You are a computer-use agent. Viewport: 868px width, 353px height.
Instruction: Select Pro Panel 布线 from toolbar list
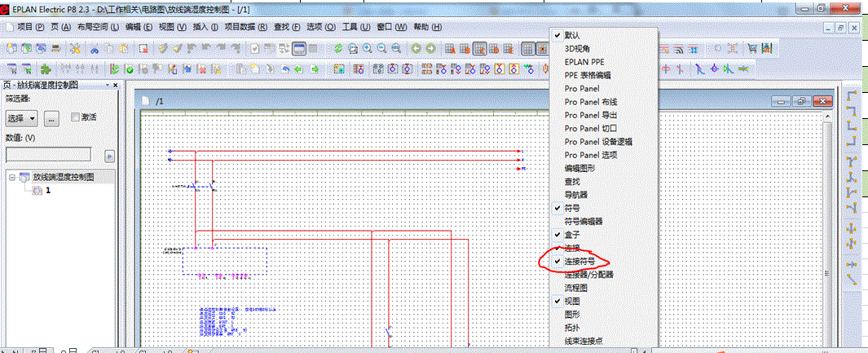tap(591, 102)
